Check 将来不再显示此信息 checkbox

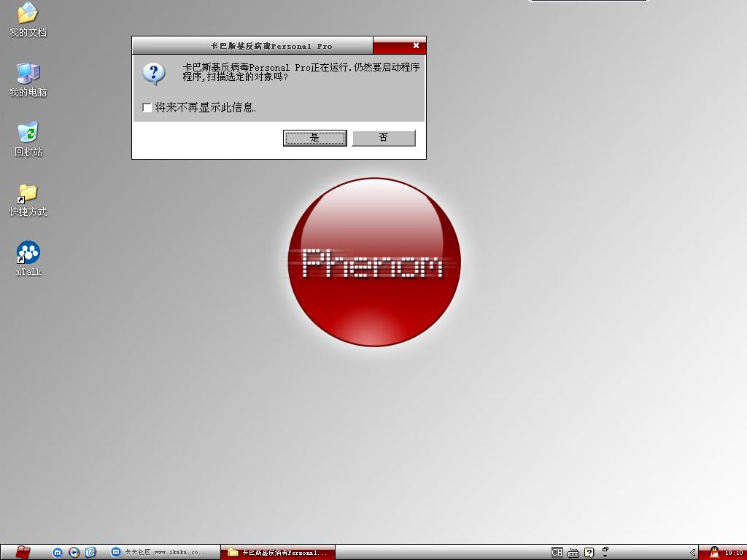[x=147, y=108]
